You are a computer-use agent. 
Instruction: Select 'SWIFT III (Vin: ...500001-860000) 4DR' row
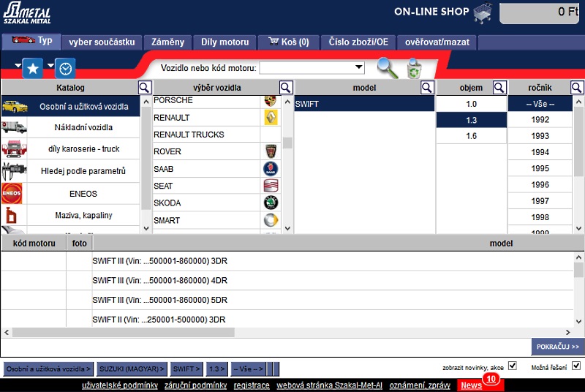click(287, 280)
